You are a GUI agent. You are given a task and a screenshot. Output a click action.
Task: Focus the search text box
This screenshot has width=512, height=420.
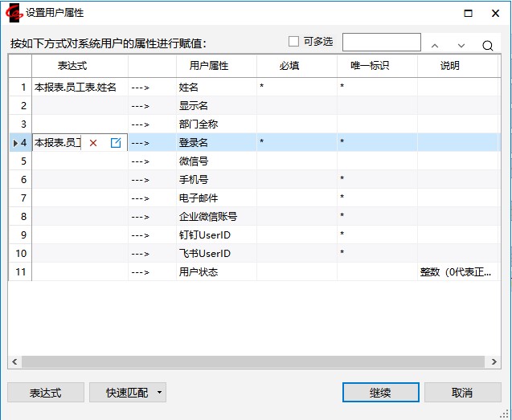click(x=381, y=42)
